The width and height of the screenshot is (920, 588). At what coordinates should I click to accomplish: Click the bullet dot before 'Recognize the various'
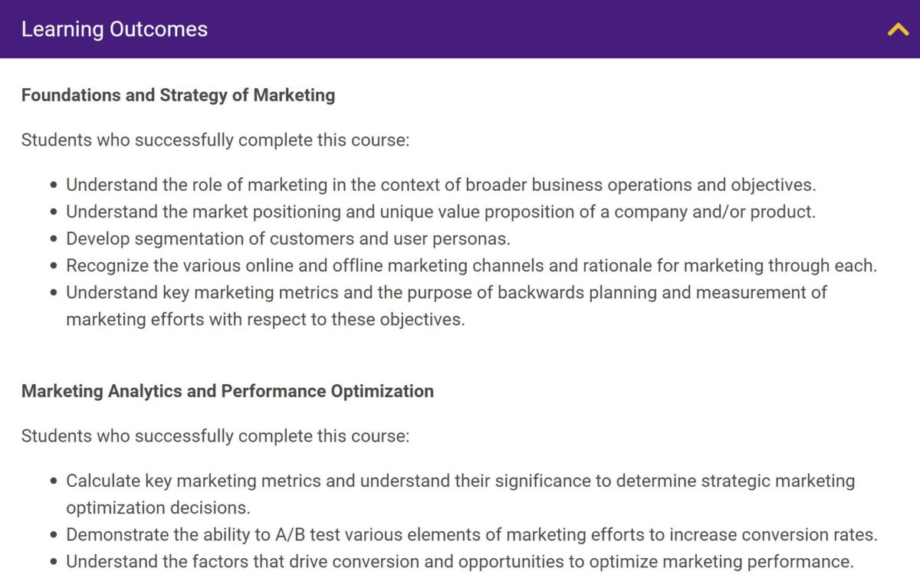pyautogui.click(x=54, y=266)
